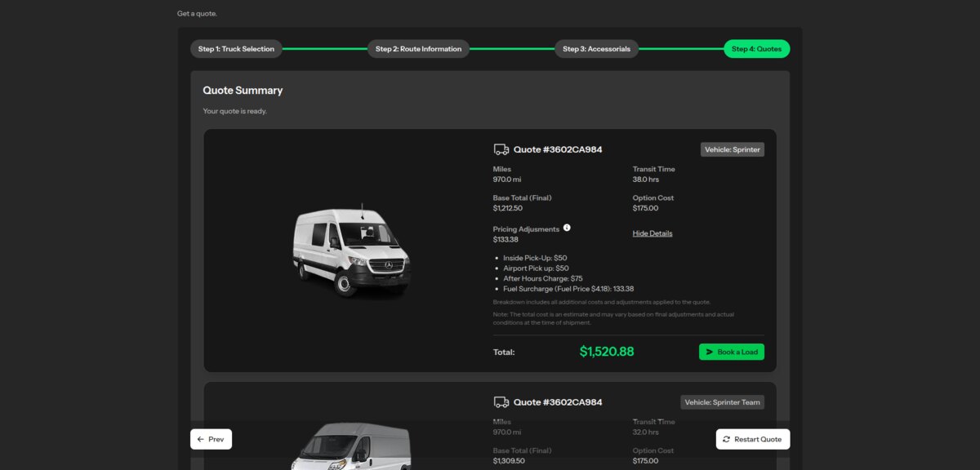Click the After Hours Charge: $75 line
The height and width of the screenshot is (470, 980).
pos(543,279)
